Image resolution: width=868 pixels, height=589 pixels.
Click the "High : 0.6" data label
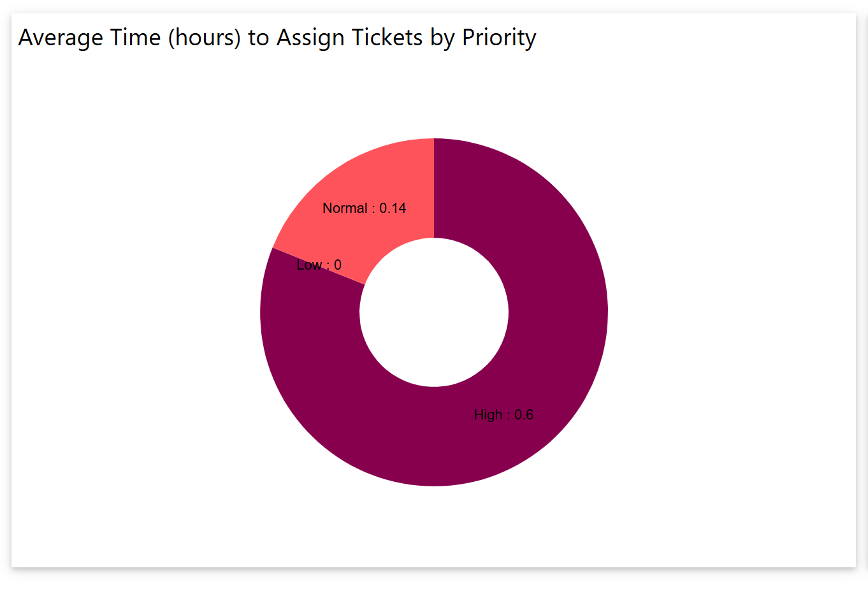click(x=503, y=415)
